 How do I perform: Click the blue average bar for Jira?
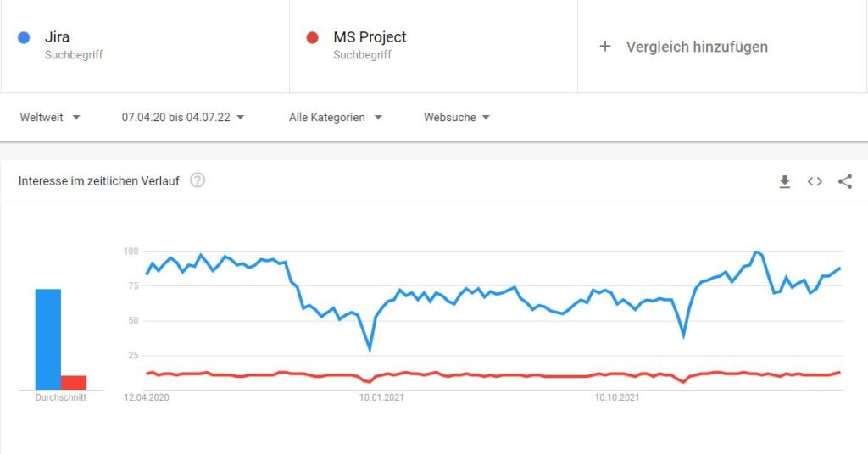pyautogui.click(x=48, y=340)
